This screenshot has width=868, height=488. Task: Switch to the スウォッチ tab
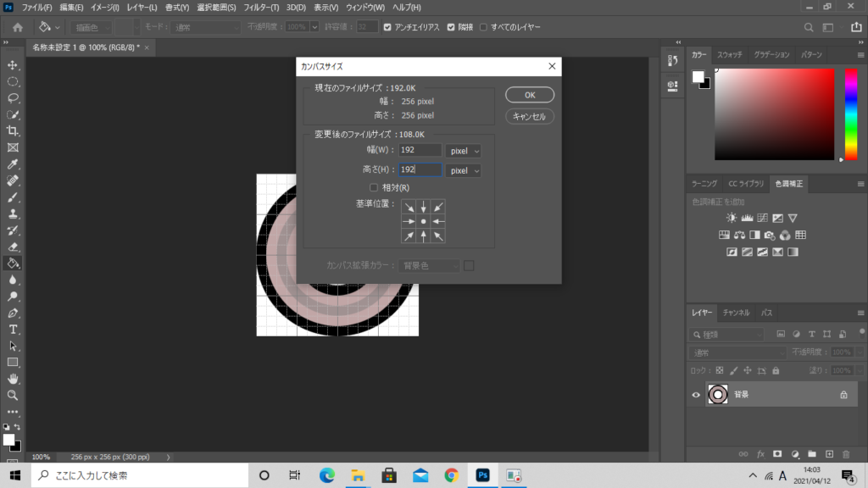pos(730,55)
